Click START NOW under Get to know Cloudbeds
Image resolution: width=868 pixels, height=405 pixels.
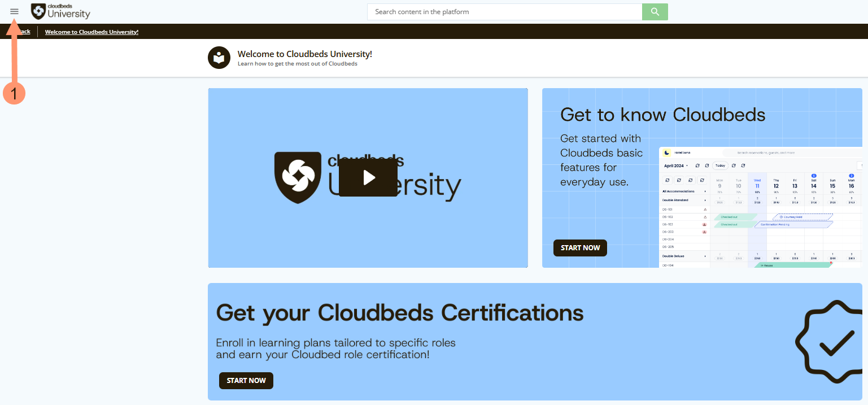pos(580,248)
